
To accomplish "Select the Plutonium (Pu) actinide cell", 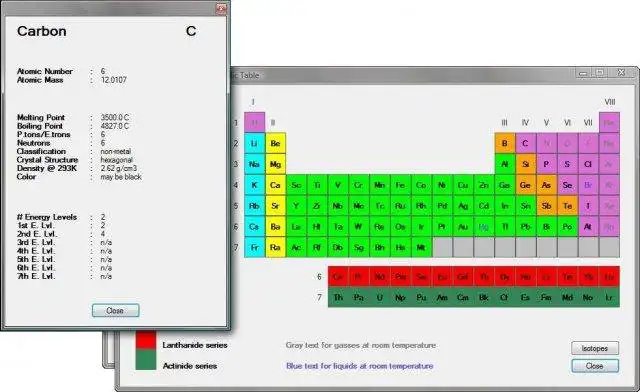I will click(422, 298).
